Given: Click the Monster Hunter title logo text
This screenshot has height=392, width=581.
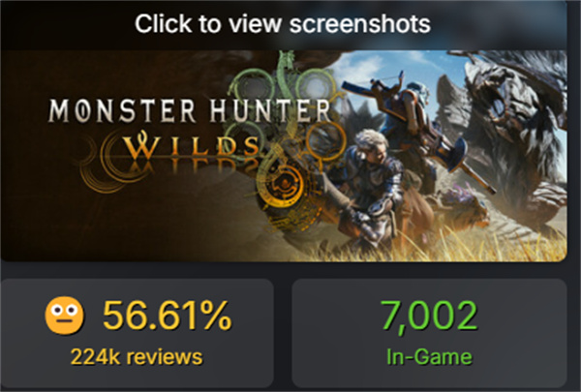Looking at the screenshot, I should click(x=190, y=110).
